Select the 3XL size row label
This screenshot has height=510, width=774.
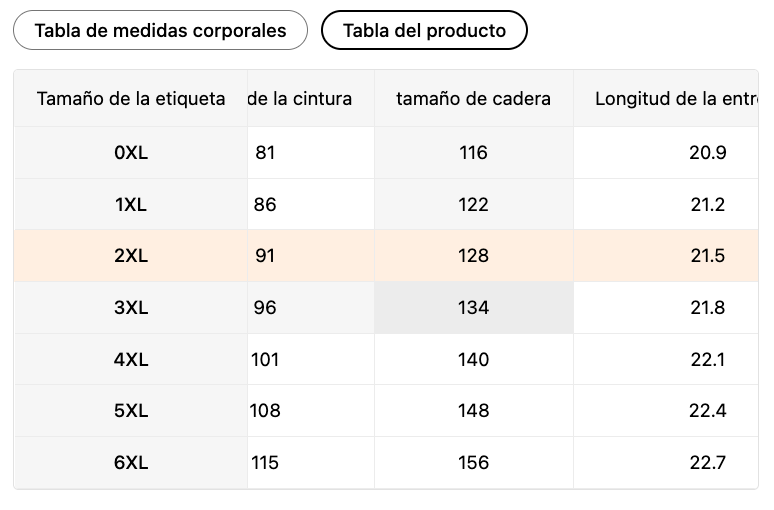click(x=131, y=308)
